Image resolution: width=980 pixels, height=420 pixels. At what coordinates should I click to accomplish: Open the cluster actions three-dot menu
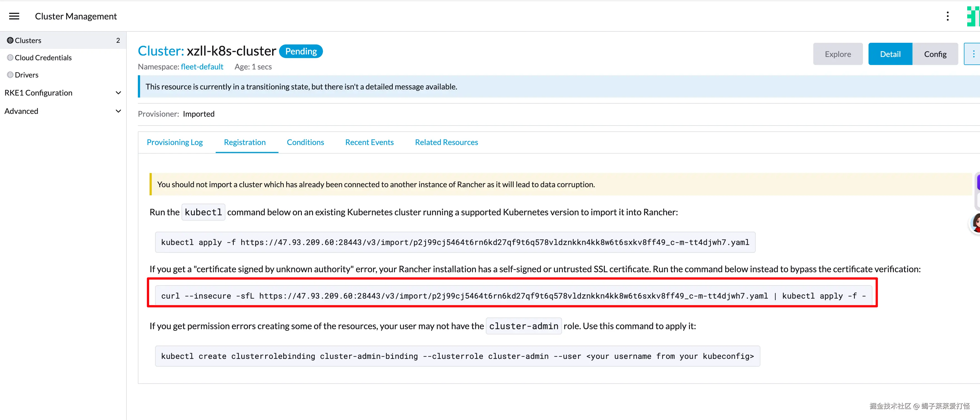(x=973, y=54)
